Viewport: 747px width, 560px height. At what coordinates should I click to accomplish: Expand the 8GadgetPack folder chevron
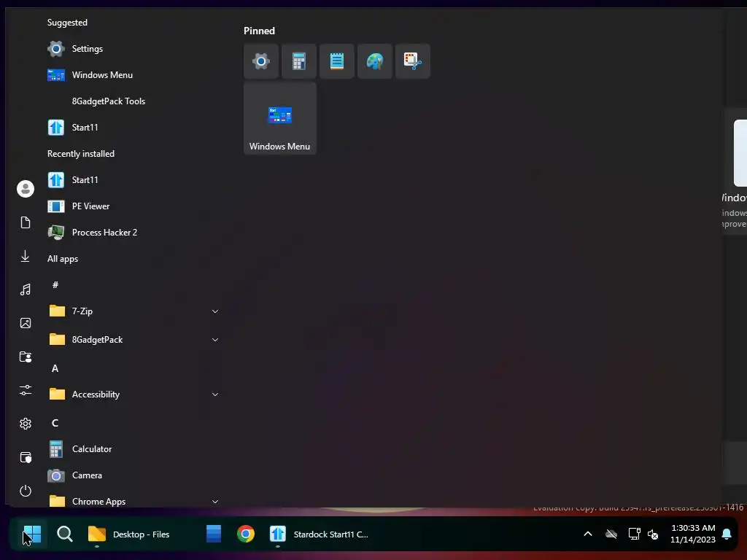point(215,340)
